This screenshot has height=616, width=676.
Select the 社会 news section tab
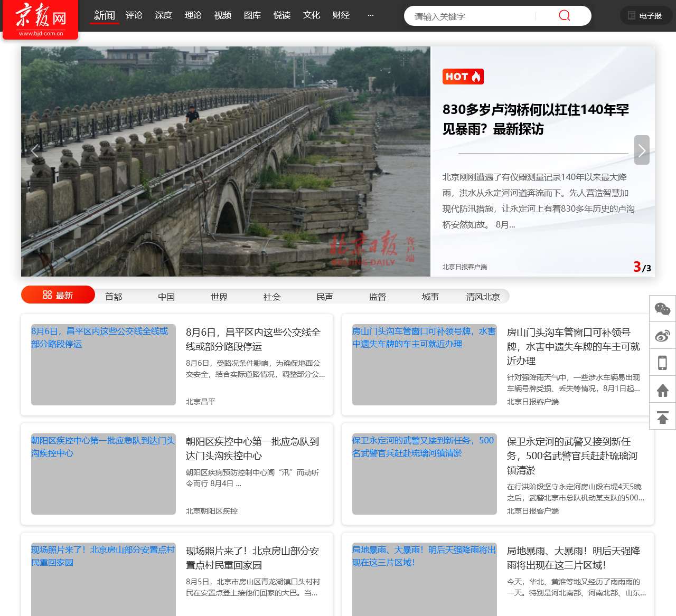point(271,297)
